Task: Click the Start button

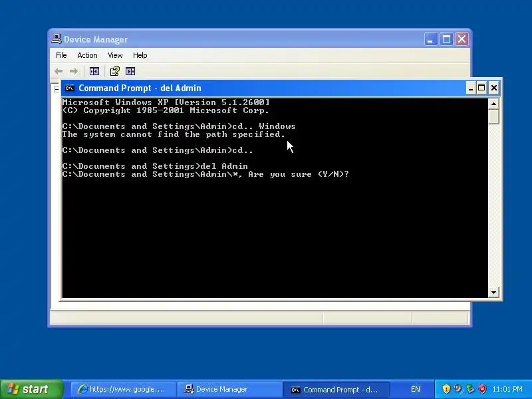Action: [31, 389]
